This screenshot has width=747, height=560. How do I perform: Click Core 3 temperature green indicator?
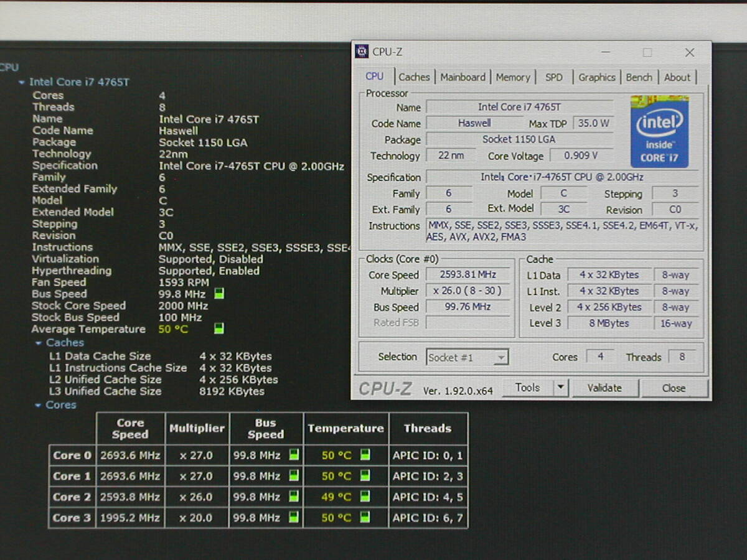coord(365,517)
